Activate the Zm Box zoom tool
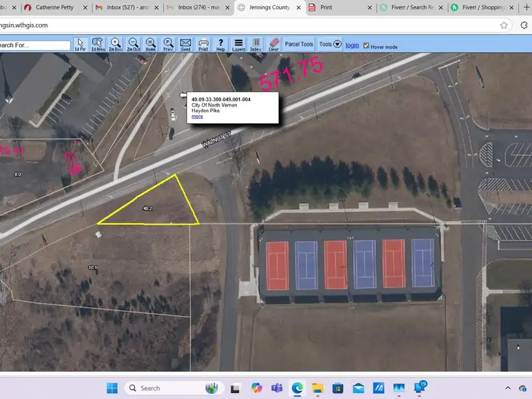 [x=116, y=45]
